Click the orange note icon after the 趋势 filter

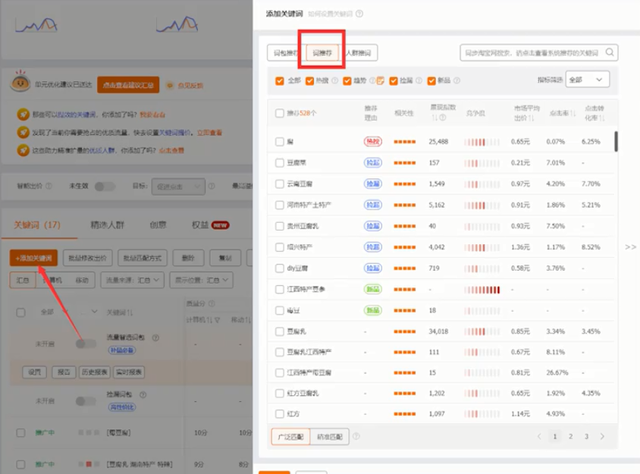[380, 80]
